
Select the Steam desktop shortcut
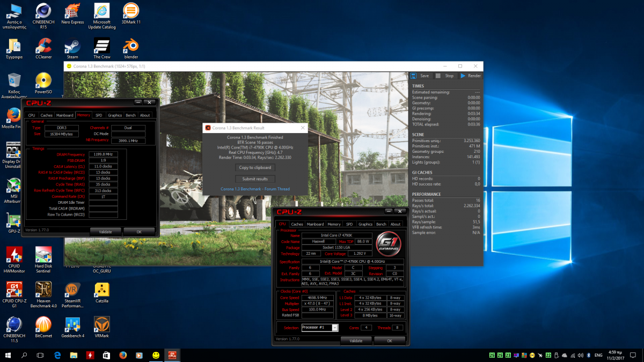(x=72, y=48)
